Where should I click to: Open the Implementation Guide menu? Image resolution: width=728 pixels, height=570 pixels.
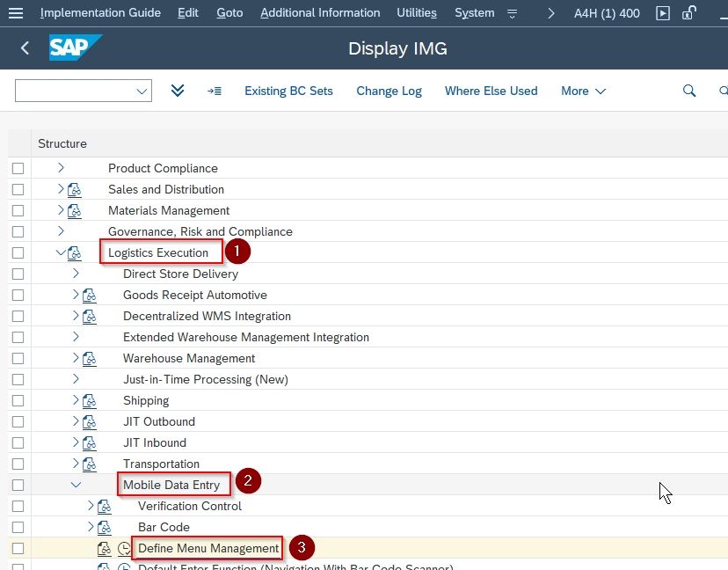[x=100, y=13]
